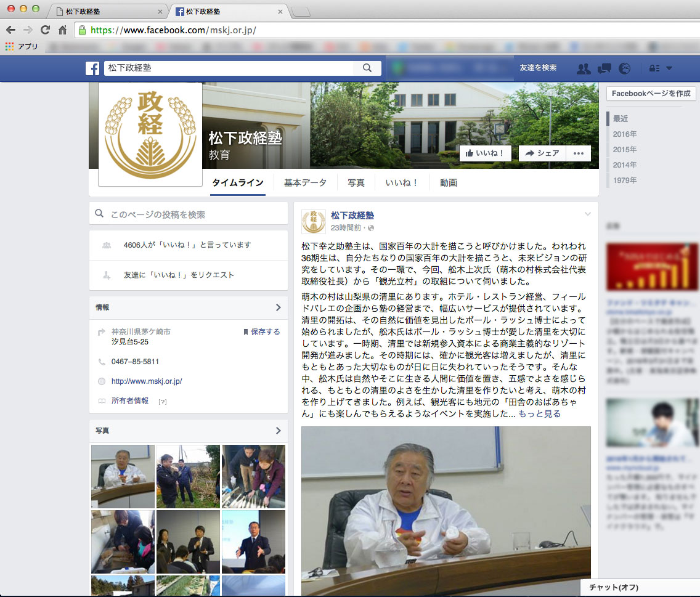This screenshot has height=597, width=700.
Task: Click 保存する bookmark link
Action: click(262, 331)
